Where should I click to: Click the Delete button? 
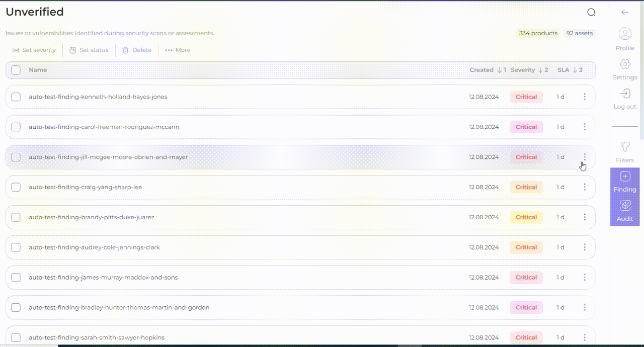point(137,50)
